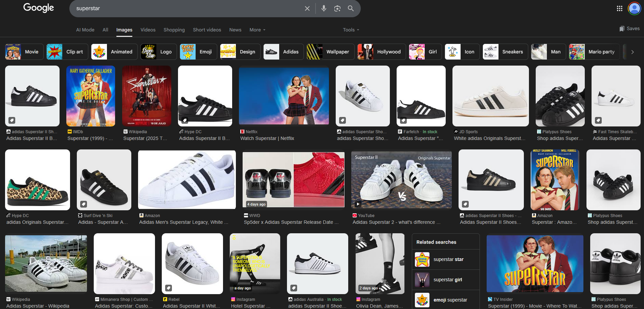
Task: Apply the Emoji filter chip
Action: tap(199, 52)
